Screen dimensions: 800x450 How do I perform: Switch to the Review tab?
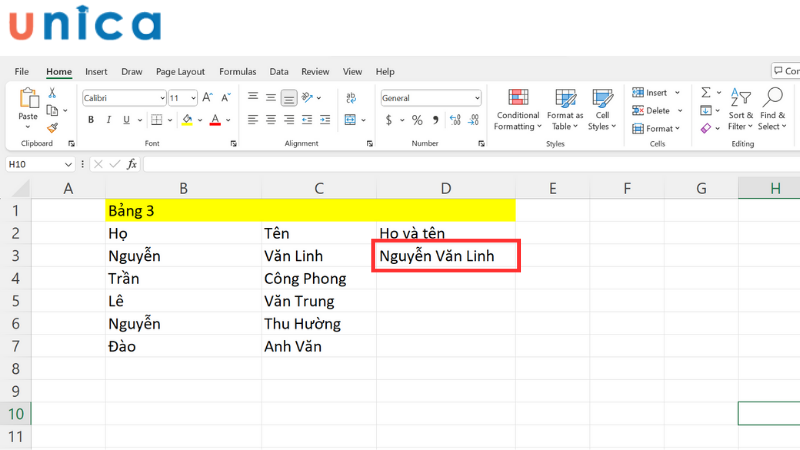point(315,71)
